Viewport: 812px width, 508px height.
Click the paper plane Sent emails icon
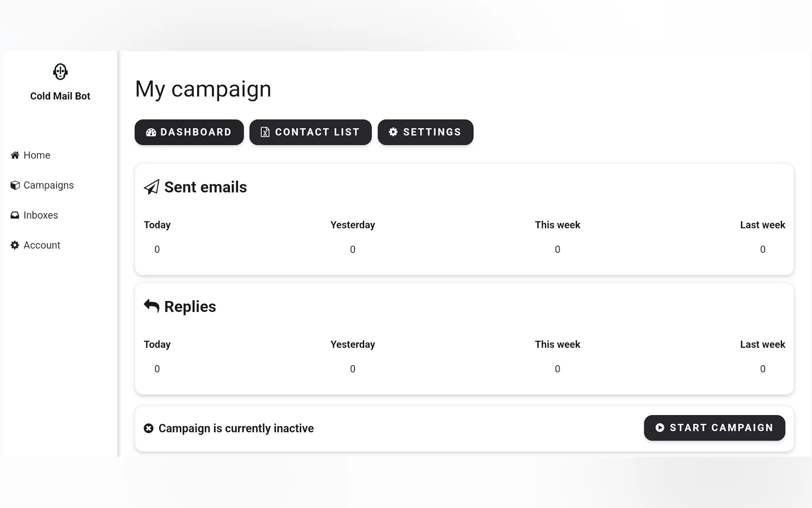pyautogui.click(x=152, y=187)
